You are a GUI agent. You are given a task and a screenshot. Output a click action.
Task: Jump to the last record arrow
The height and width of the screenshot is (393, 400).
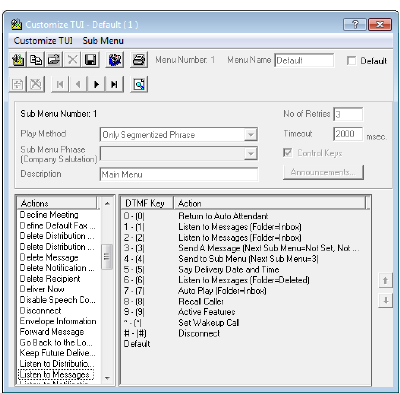[x=114, y=84]
